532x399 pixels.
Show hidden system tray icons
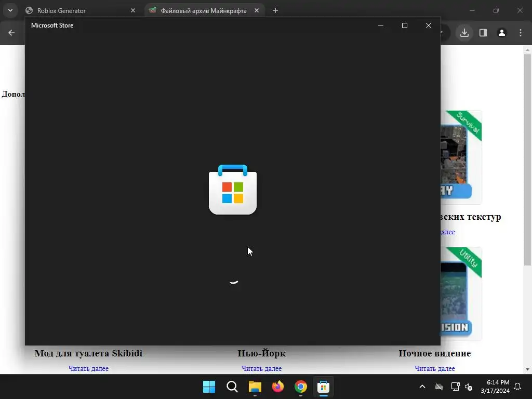tap(422, 387)
